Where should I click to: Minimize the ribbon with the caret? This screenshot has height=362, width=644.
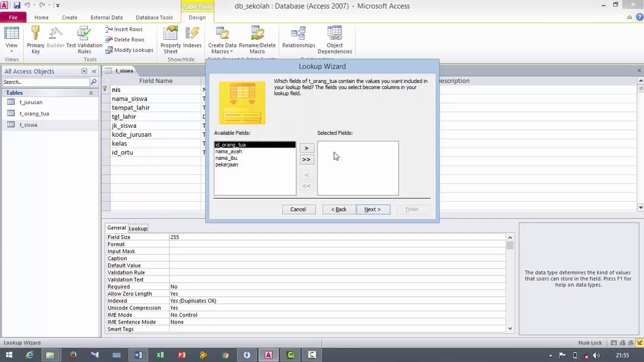[x=629, y=17]
